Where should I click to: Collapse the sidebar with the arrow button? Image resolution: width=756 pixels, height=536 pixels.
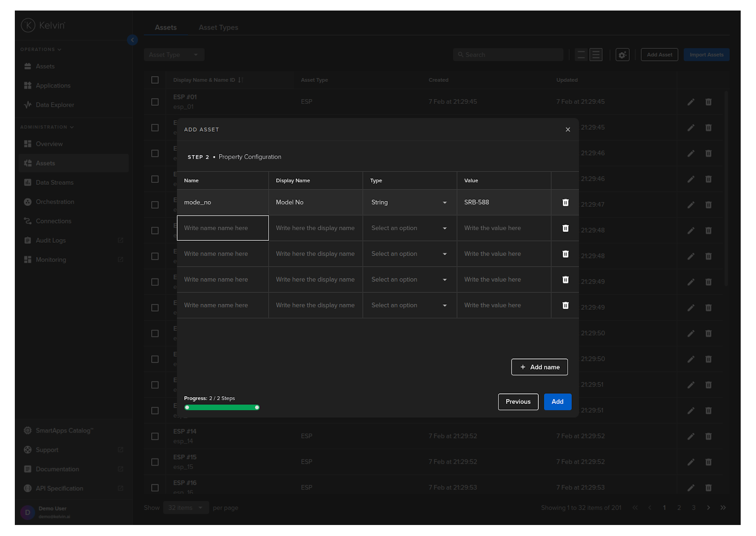(133, 40)
